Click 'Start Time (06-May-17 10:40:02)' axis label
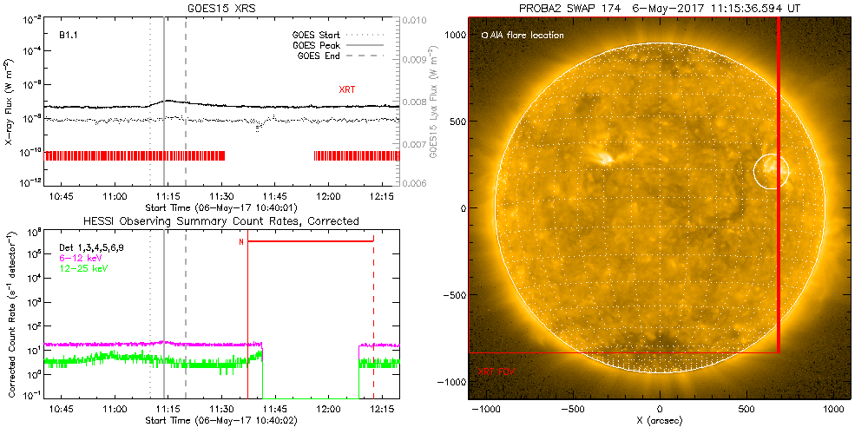 tap(221, 419)
